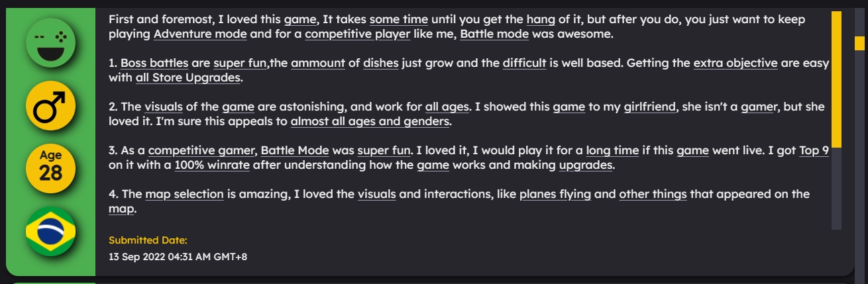868x284 pixels.
Task: Click the submission timestamp 13 Sep 2022
Action: (178, 256)
